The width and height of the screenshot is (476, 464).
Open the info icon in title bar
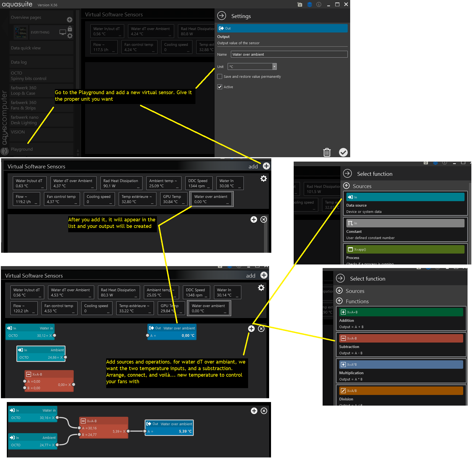point(319,5)
